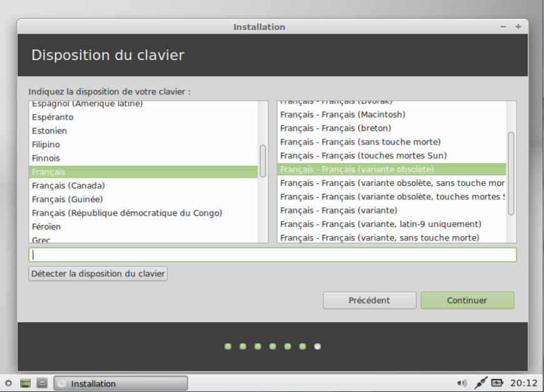Select Espagnol (Amérique latine) layout
The image size is (544, 392).
(143, 105)
